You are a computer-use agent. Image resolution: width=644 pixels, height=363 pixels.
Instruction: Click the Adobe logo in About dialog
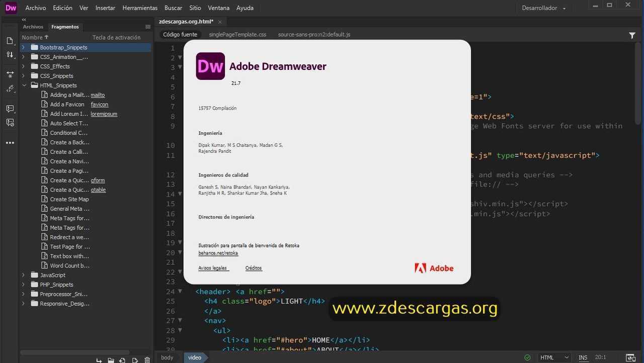coord(434,268)
